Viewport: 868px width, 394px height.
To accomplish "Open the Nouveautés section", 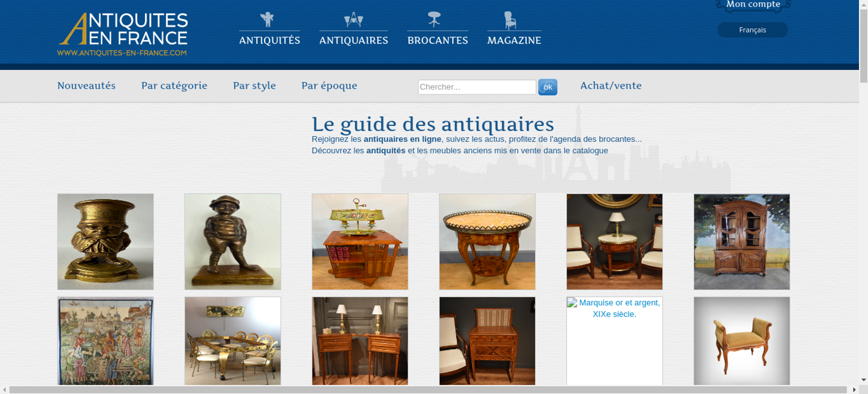I will [x=86, y=85].
